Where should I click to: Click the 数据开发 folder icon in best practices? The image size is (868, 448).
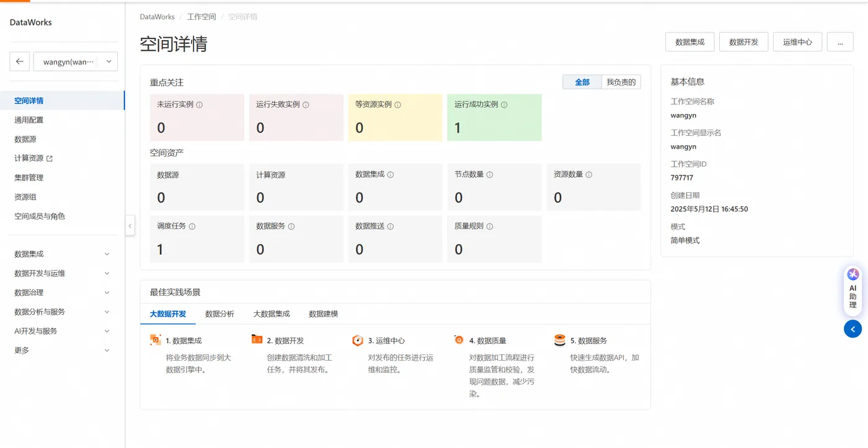click(x=257, y=340)
